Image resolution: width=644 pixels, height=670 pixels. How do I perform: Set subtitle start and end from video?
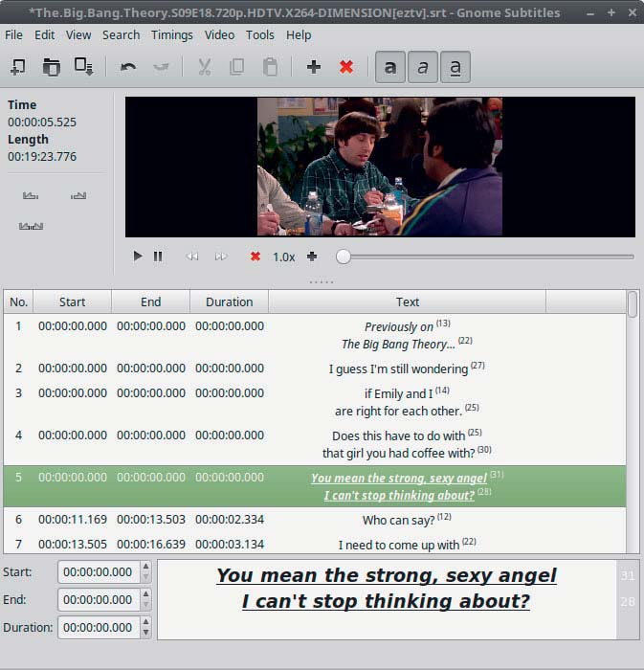31,226
